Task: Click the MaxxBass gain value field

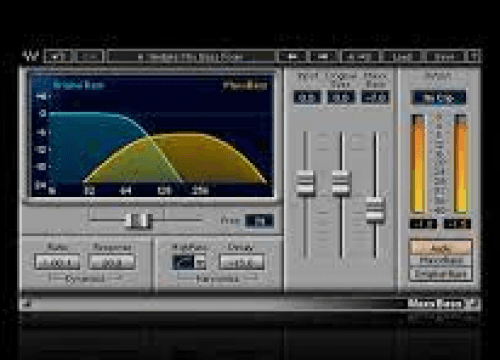Action: (x=376, y=98)
